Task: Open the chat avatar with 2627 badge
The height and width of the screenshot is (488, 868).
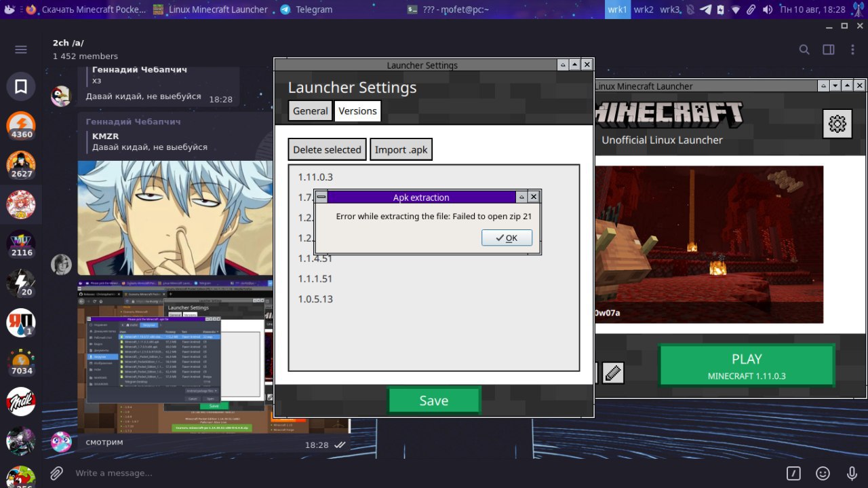Action: pyautogui.click(x=21, y=165)
